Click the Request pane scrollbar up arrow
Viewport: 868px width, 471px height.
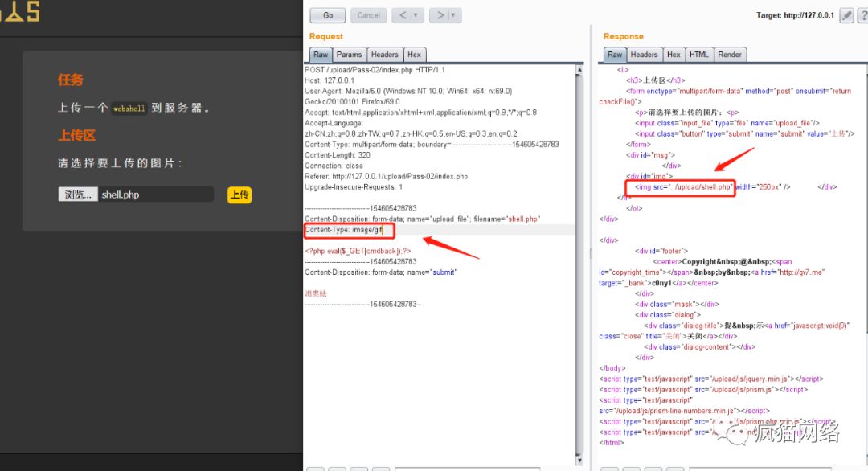(579, 70)
